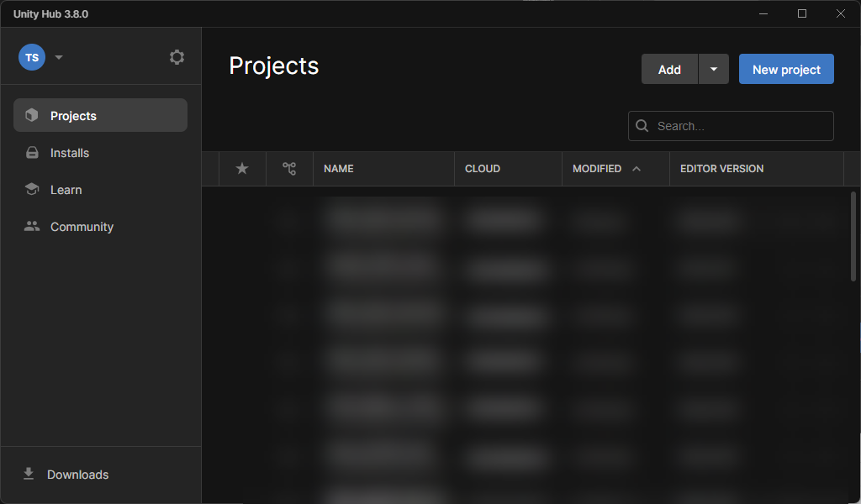
Task: Expand the account dropdown arrow
Action: 59,58
